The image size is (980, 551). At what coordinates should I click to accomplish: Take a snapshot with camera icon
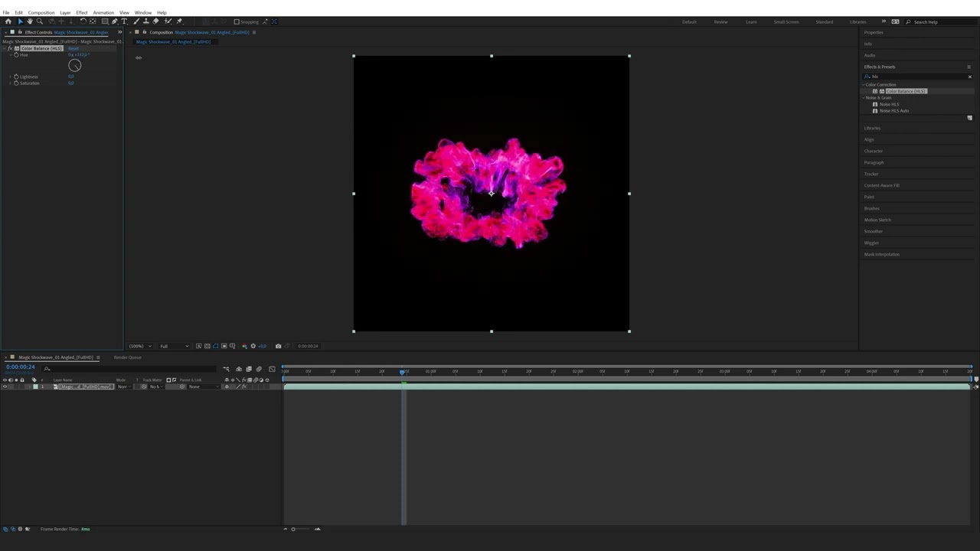tap(278, 346)
